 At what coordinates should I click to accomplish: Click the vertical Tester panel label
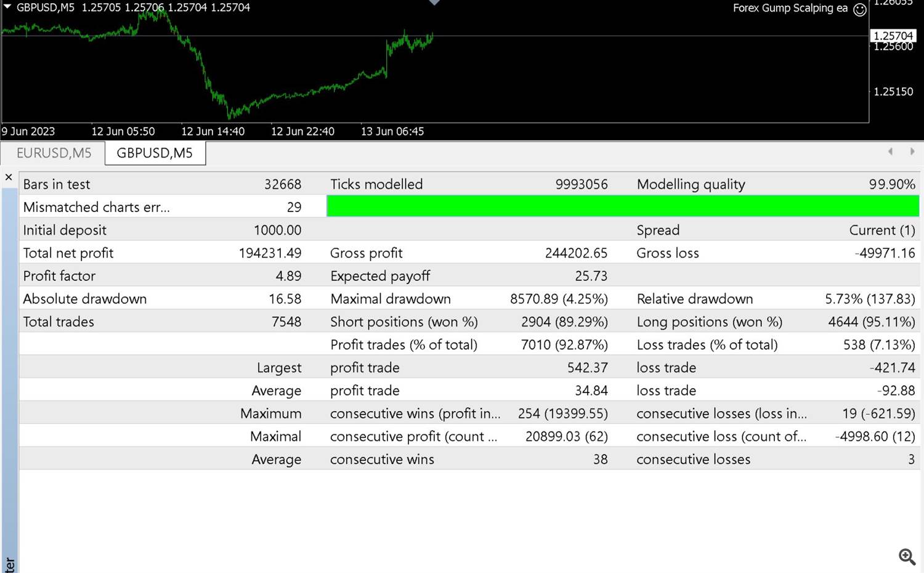[x=9, y=564]
